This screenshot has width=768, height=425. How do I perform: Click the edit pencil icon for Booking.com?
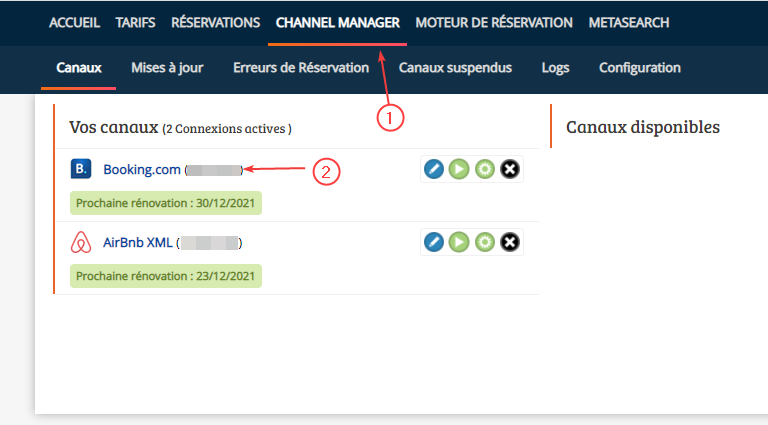pos(433,169)
